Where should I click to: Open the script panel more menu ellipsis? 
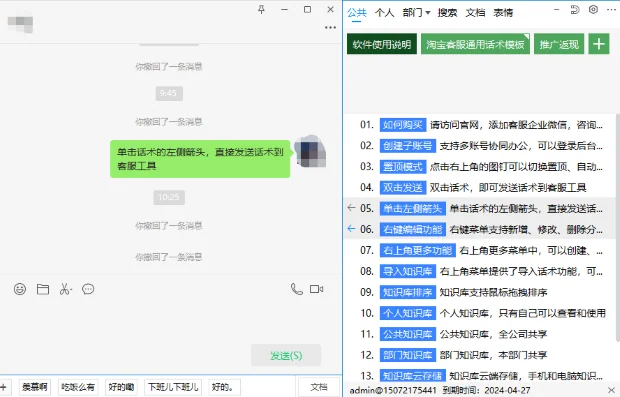pos(611,9)
